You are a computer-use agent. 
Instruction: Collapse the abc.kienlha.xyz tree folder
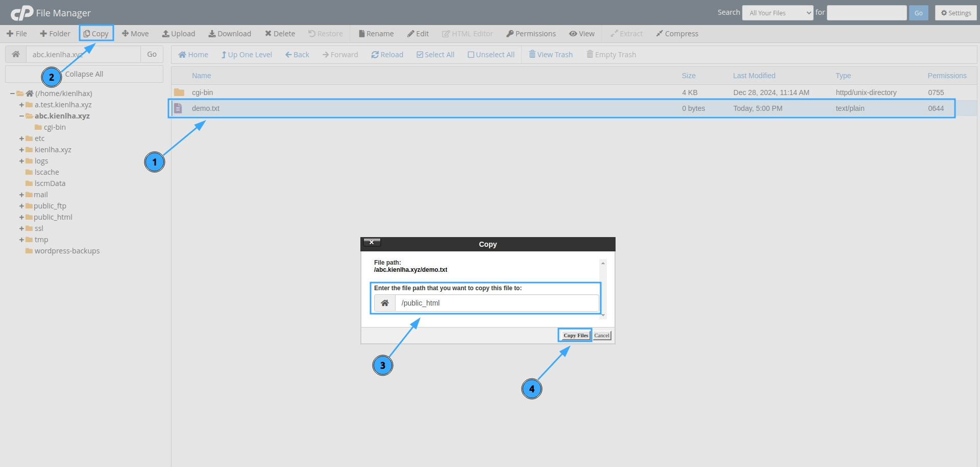[x=21, y=116]
